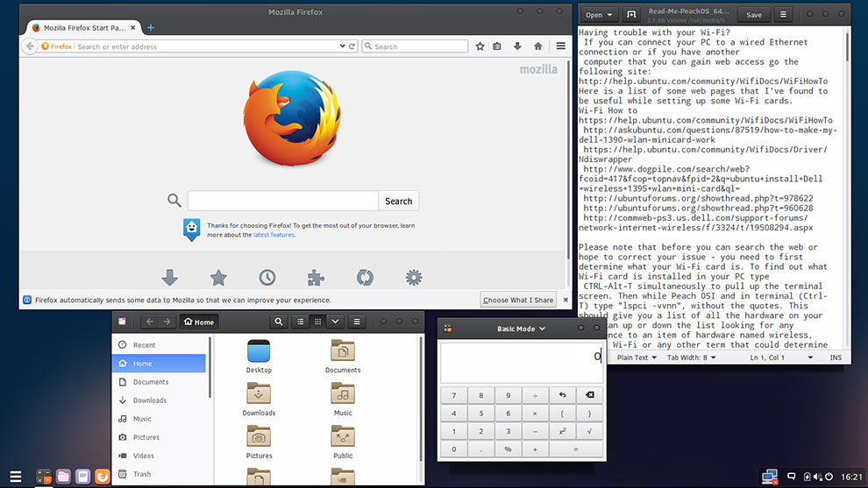Open Bookmarks star shortcut on Firefox start page
The width and height of the screenshot is (868, 488).
pyautogui.click(x=218, y=277)
